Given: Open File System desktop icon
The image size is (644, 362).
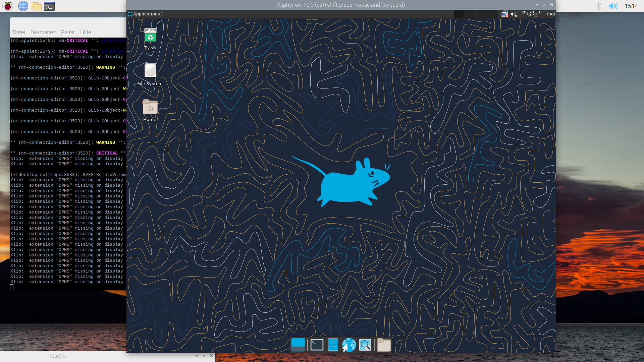Looking at the screenshot, I should 150,71.
